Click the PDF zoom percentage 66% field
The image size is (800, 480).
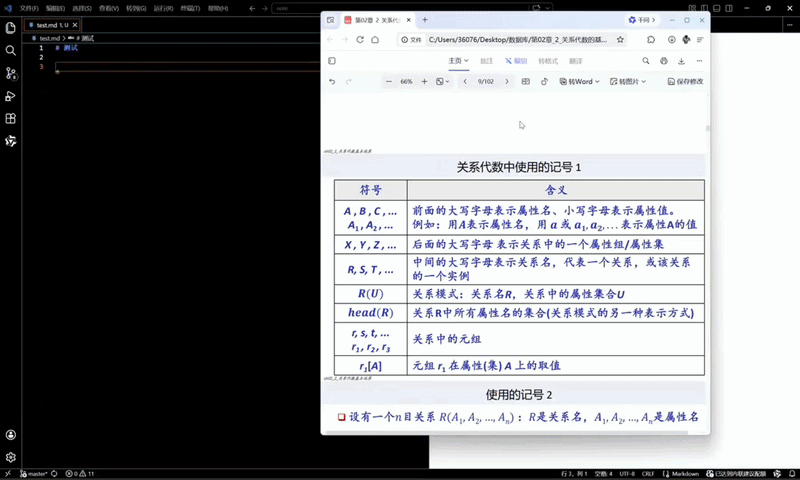click(x=406, y=82)
